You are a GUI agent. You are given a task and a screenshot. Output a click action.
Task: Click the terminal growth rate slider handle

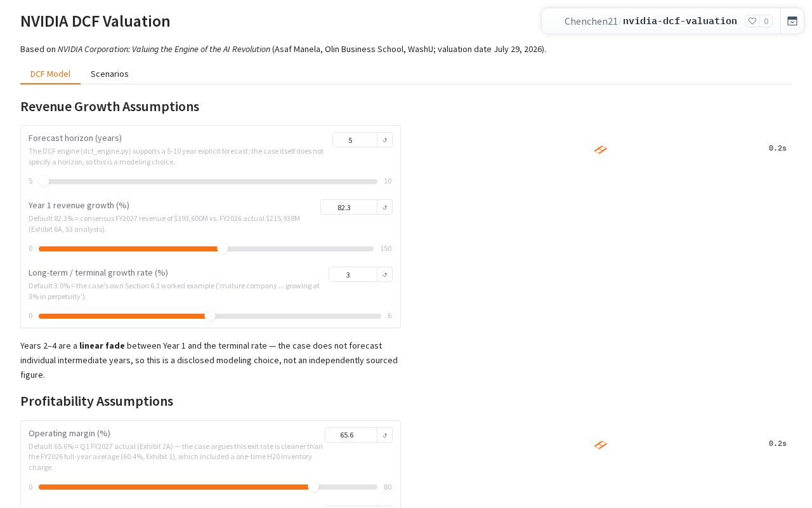click(210, 316)
